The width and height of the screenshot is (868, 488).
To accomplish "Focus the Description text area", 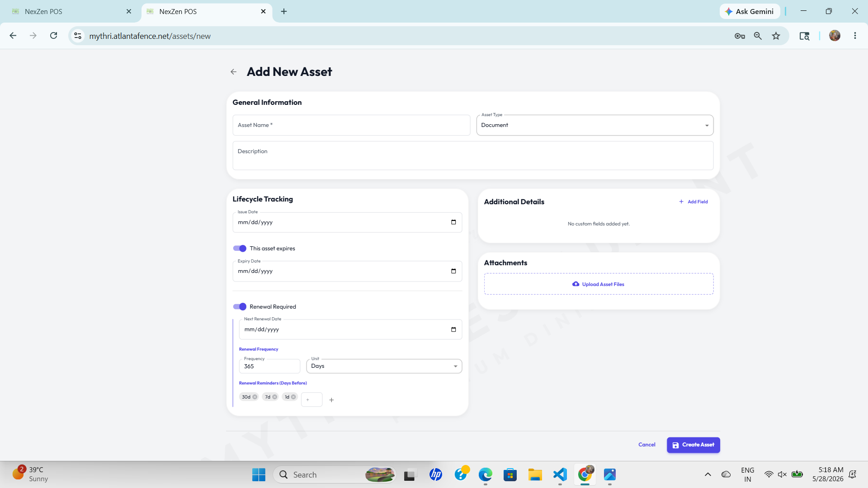I will [473, 156].
